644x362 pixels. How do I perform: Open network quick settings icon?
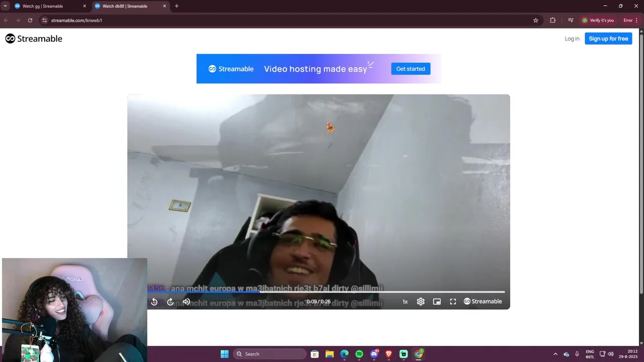tap(602, 354)
